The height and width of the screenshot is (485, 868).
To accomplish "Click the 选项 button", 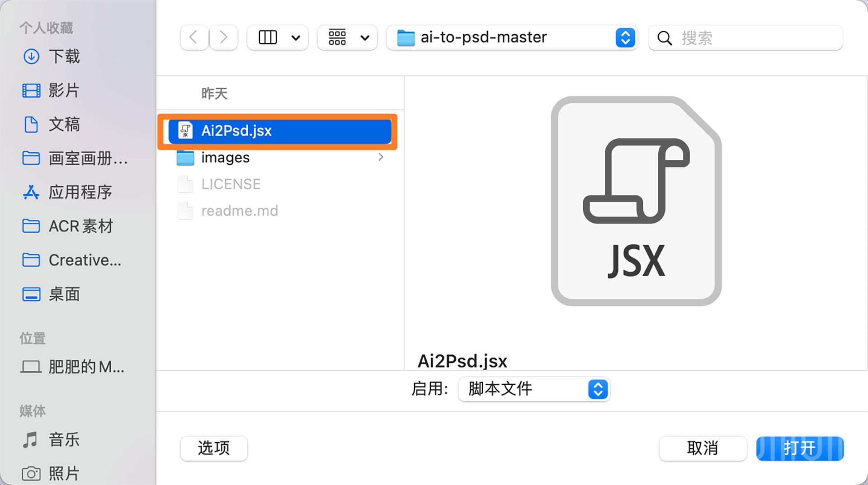I will click(213, 448).
